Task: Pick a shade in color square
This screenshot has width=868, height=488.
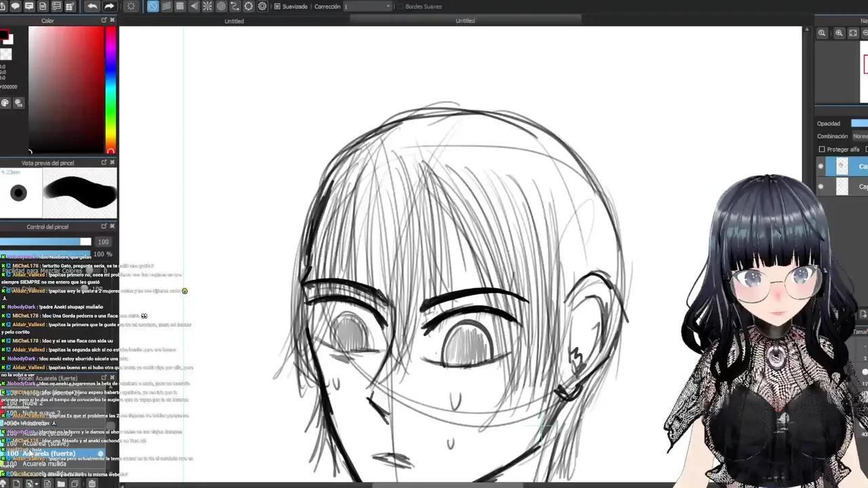Action: [x=66, y=90]
